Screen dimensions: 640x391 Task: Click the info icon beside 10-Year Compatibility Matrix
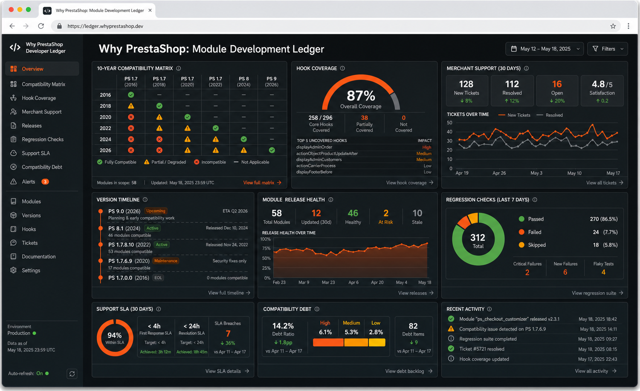178,68
